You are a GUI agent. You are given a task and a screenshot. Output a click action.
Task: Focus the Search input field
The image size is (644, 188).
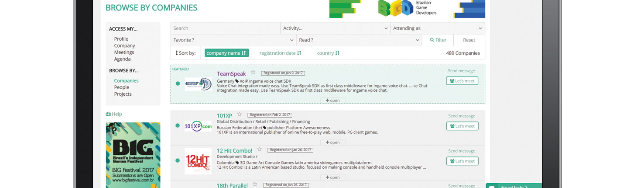(225, 28)
